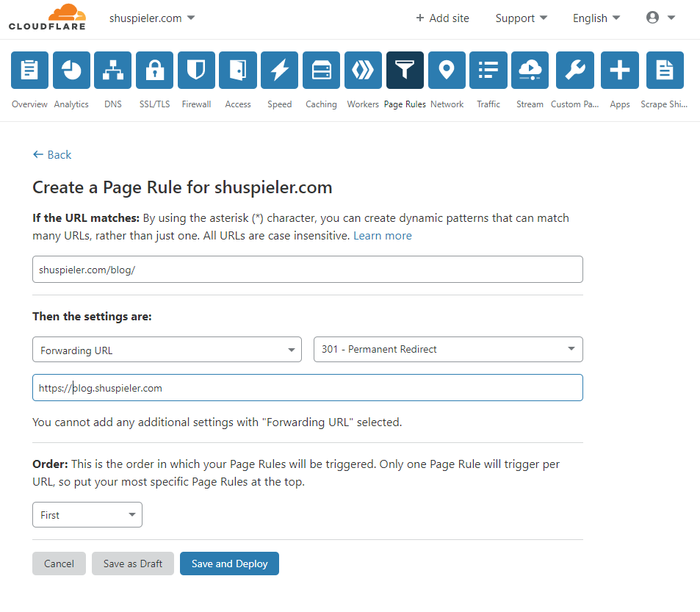
Task: Click the Cloudflare logo
Action: click(47, 18)
